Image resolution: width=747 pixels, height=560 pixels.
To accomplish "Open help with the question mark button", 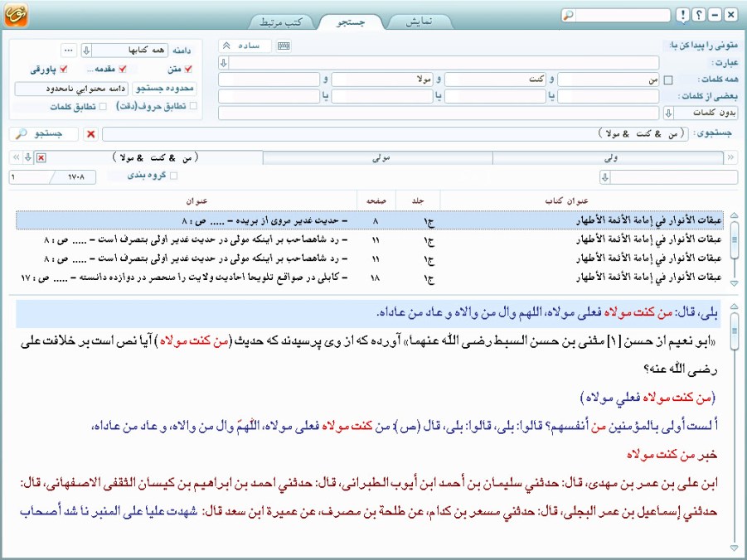I will (698, 15).
